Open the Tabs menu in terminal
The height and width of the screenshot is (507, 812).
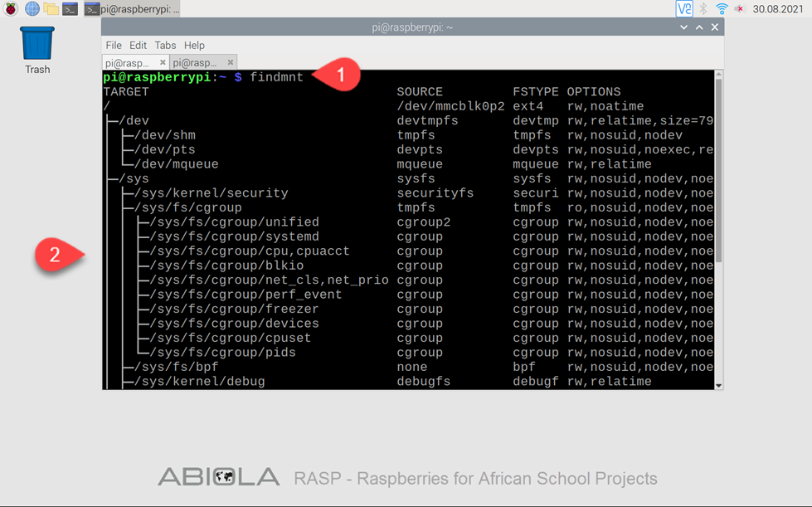coord(165,46)
